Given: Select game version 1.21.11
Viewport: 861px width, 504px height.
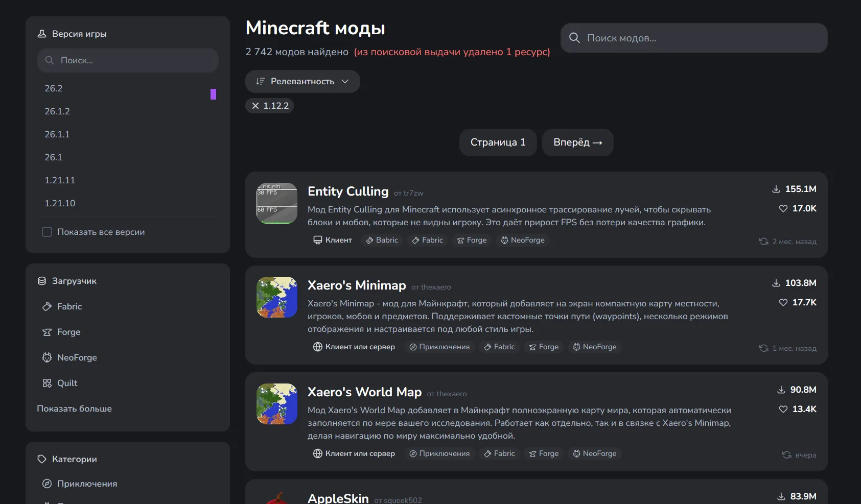Looking at the screenshot, I should coord(60,180).
